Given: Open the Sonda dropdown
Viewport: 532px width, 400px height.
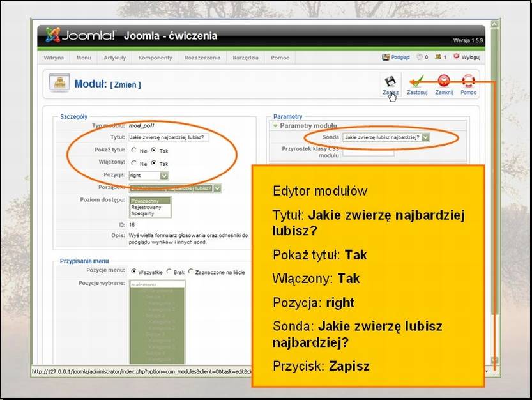Looking at the screenshot, I should (386, 137).
